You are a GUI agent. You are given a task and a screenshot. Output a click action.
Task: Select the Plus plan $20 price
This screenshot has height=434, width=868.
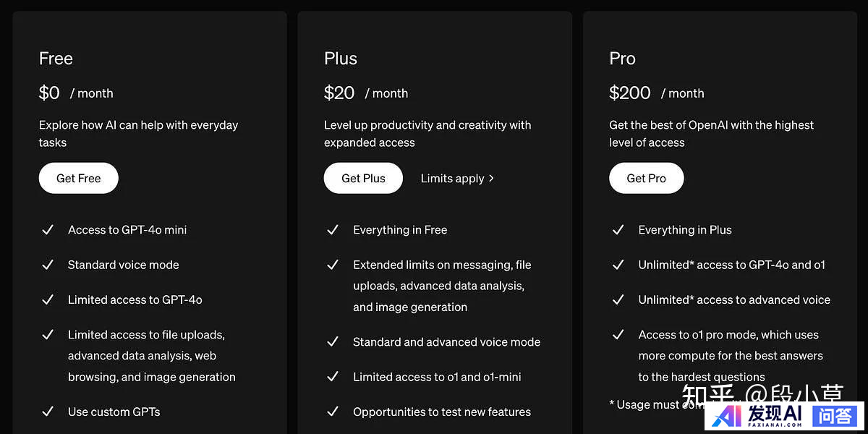(339, 93)
